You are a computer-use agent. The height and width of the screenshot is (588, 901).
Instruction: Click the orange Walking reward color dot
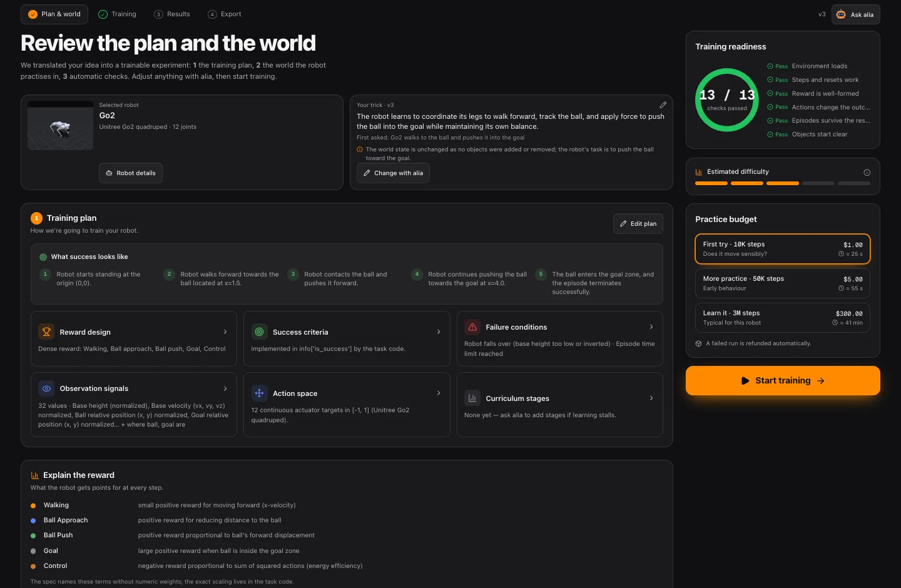[x=33, y=505]
